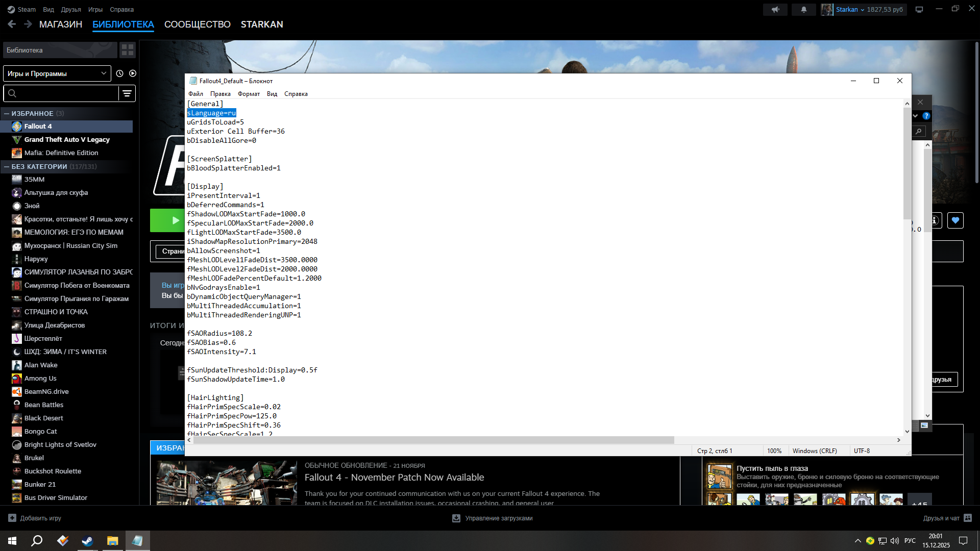Open the Games and Programs dropdown
This screenshot has width=980, height=551.
tap(57, 73)
